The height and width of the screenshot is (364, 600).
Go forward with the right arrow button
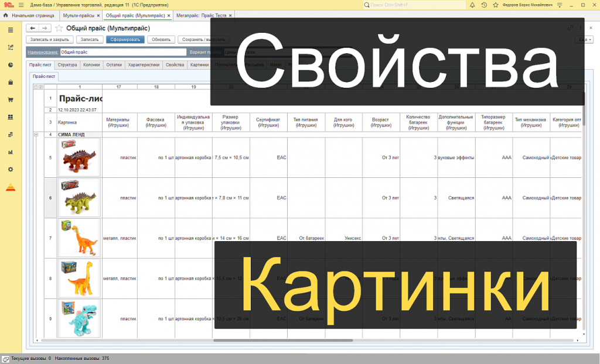pos(45,28)
